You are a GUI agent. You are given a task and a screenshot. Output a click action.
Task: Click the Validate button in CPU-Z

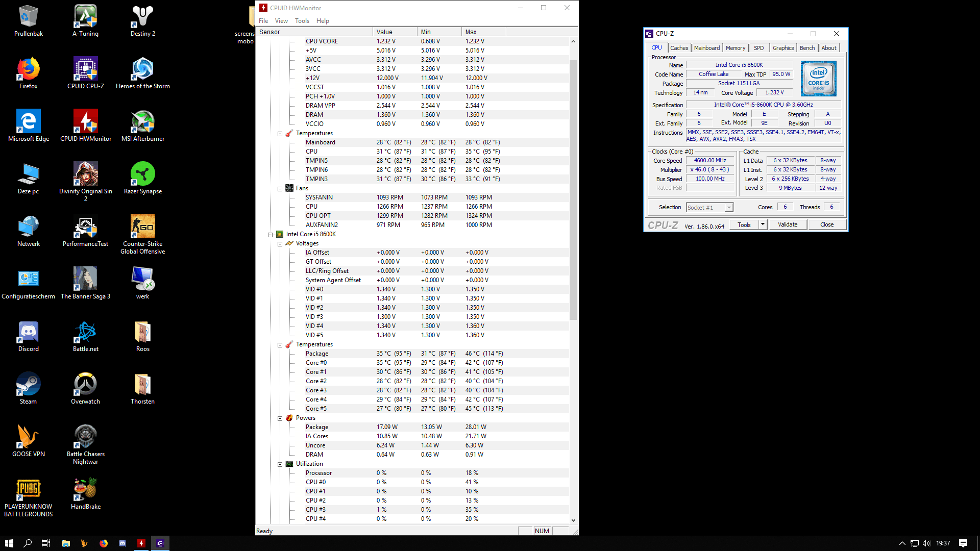788,224
